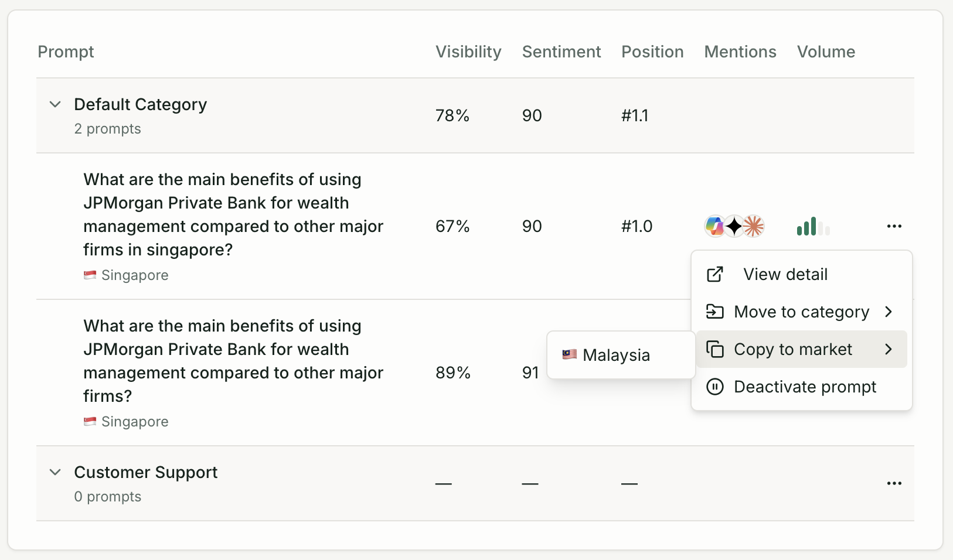953x560 pixels.
Task: Sort by the Visibility column header
Action: click(x=468, y=52)
